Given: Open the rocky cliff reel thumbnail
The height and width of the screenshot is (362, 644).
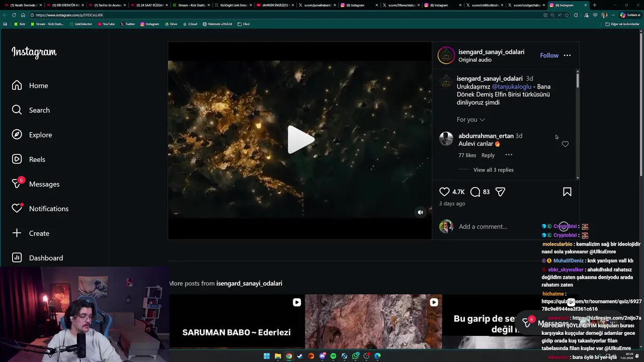Looking at the screenshot, I should [x=373, y=321].
